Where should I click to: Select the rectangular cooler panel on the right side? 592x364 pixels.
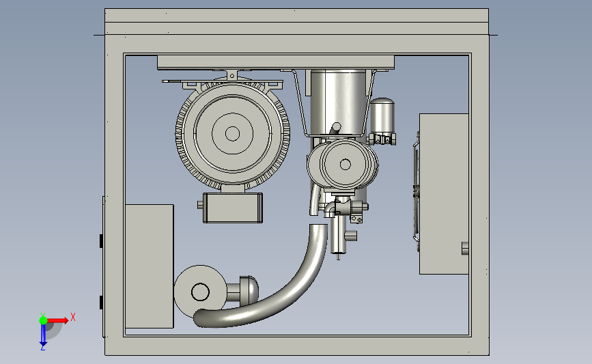click(x=444, y=194)
